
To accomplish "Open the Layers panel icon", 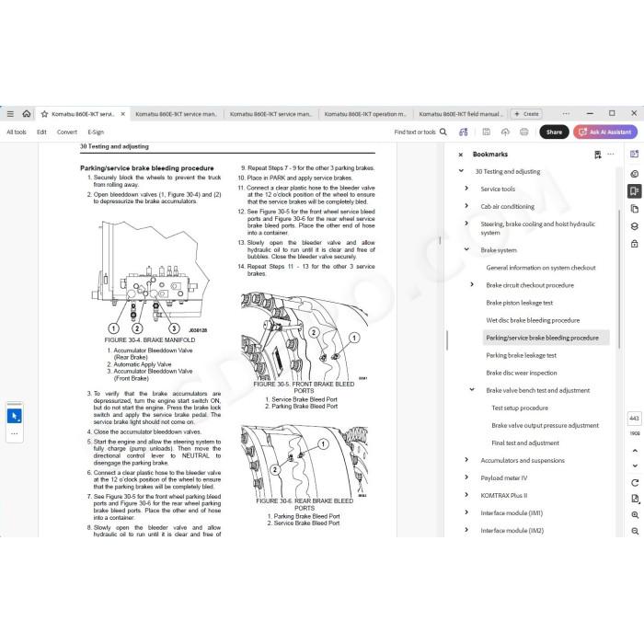I will pos(634,226).
